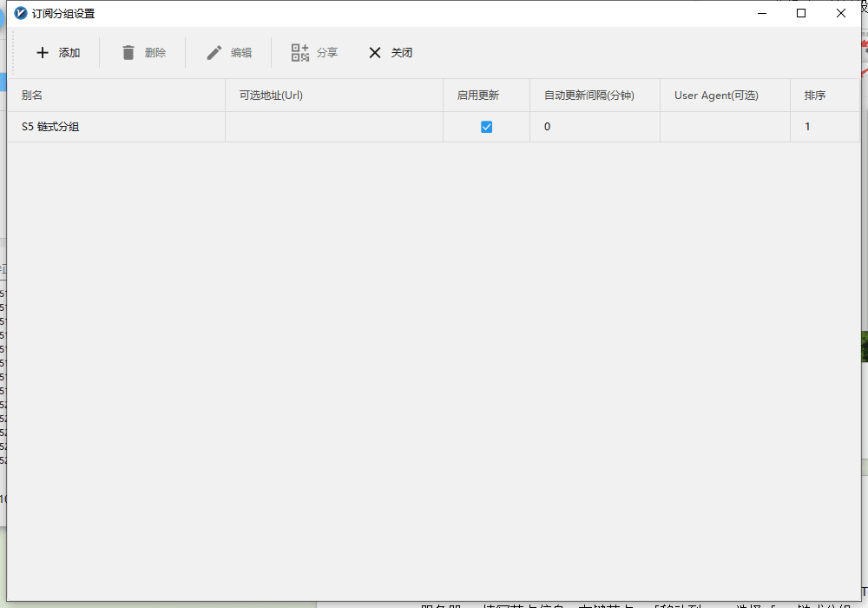Screen dimensions: 868x608
Task: Minimize the 订阅分组设置 window
Action: (x=761, y=13)
